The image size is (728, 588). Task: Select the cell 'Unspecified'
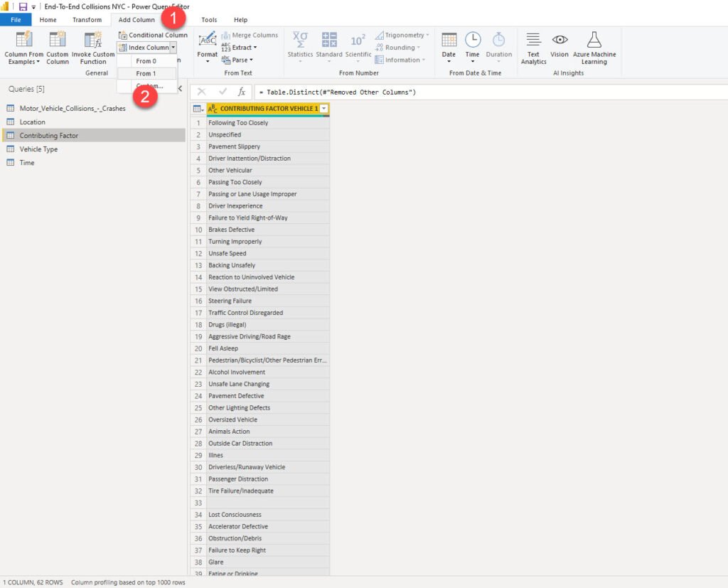click(x=268, y=134)
